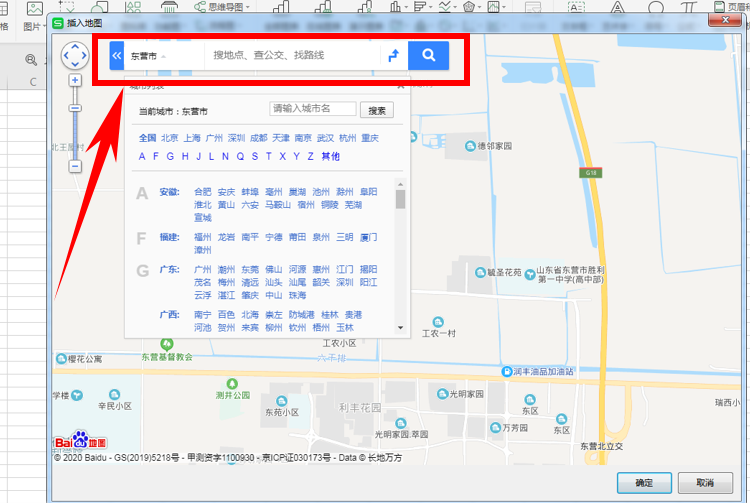This screenshot has width=750, height=503.
Task: Choose 东莞 under 广东
Action: [x=250, y=270]
